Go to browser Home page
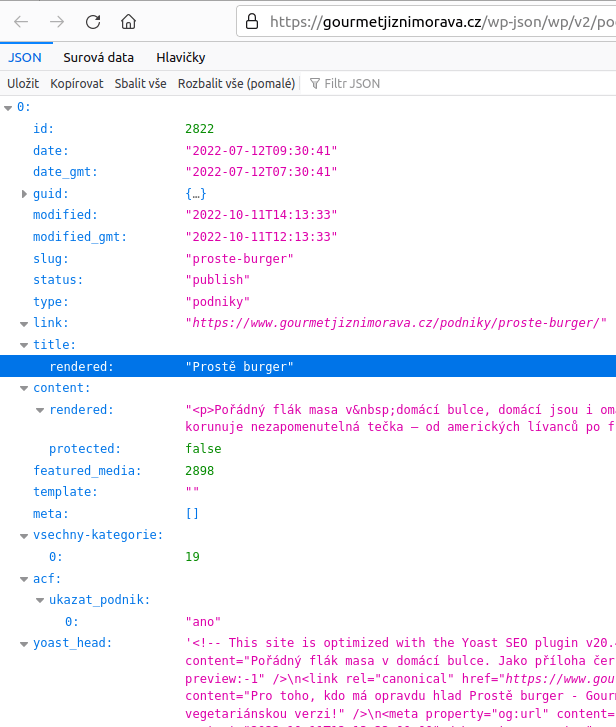Screen dimensions: 616x727 coord(128,21)
